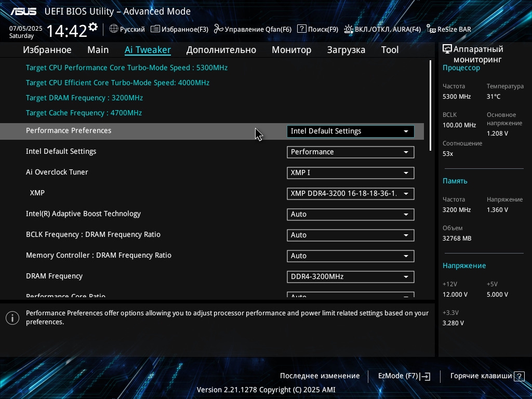Click the Version 2.21.1278 copyright text
532x399 pixels.
pyautogui.click(x=266, y=390)
